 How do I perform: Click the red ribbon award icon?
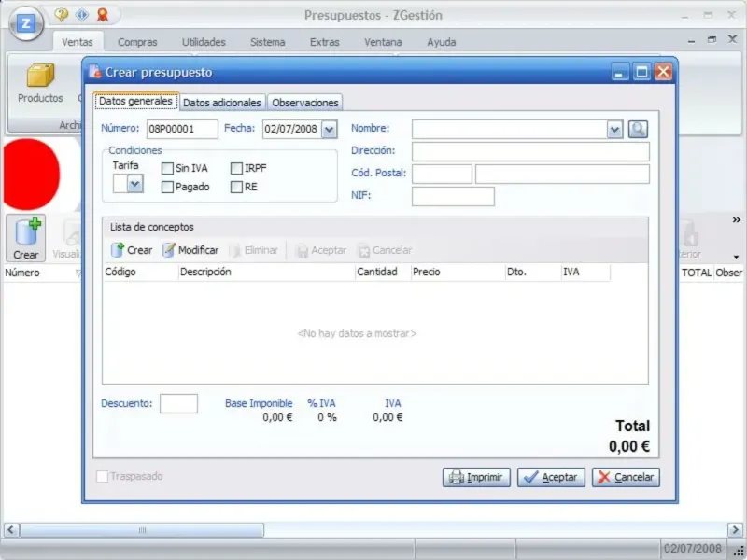103,15
